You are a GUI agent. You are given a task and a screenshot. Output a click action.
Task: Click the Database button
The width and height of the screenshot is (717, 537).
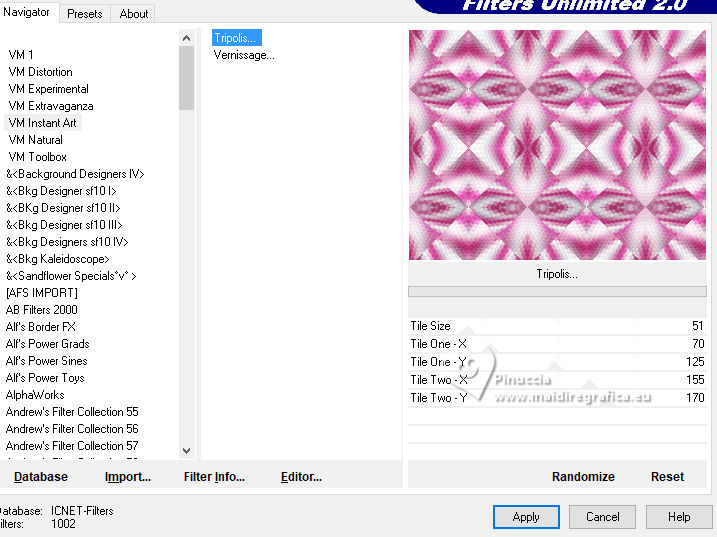[x=41, y=477]
